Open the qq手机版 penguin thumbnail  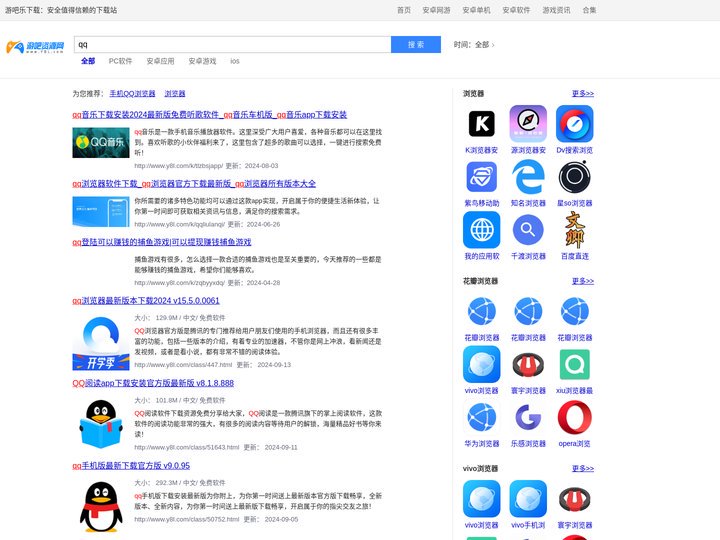click(101, 506)
